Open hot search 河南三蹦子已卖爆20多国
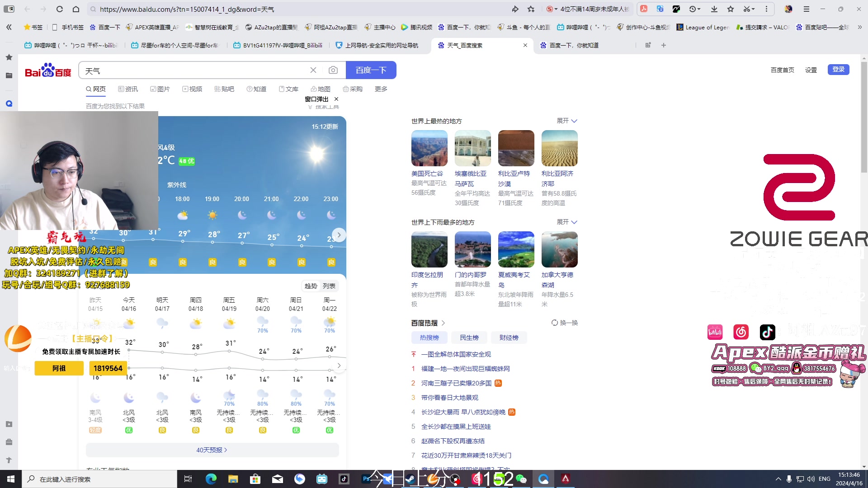The image size is (868, 488). coord(457,383)
